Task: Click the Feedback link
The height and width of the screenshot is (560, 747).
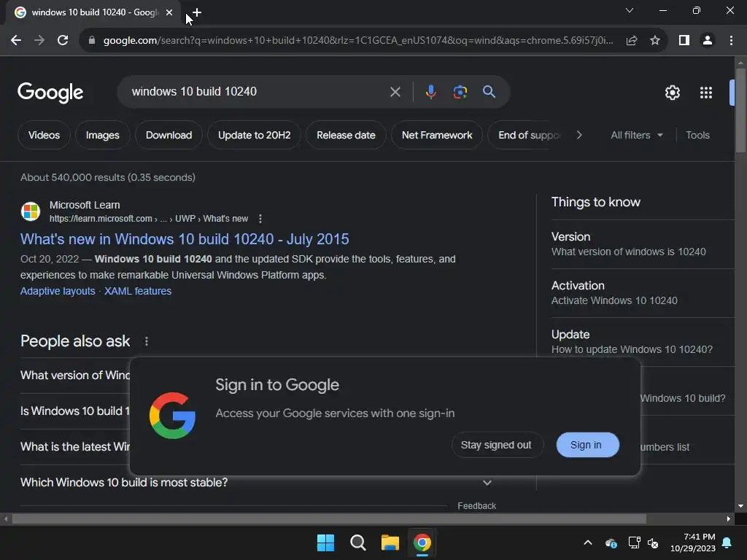Action: 477,506
